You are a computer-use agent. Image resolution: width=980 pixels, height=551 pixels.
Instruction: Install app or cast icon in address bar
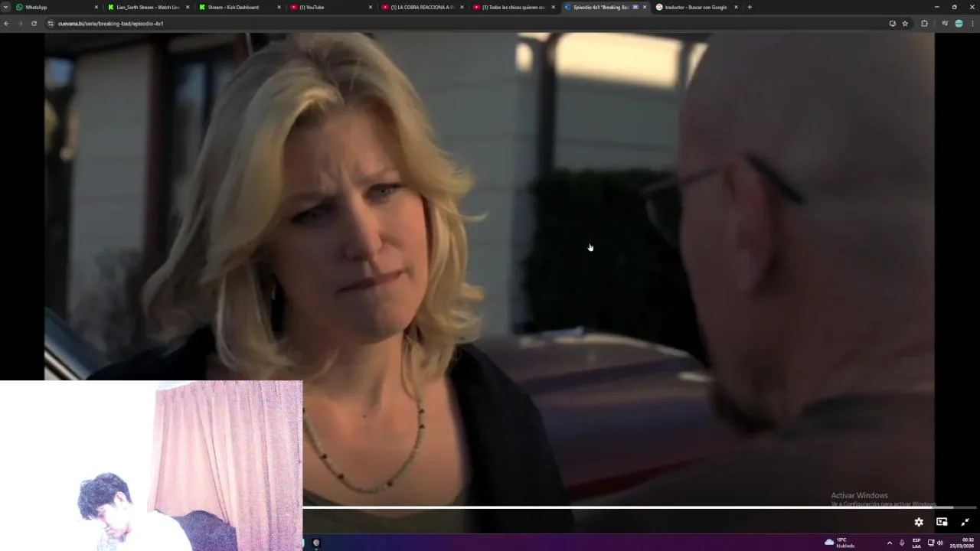(x=892, y=23)
